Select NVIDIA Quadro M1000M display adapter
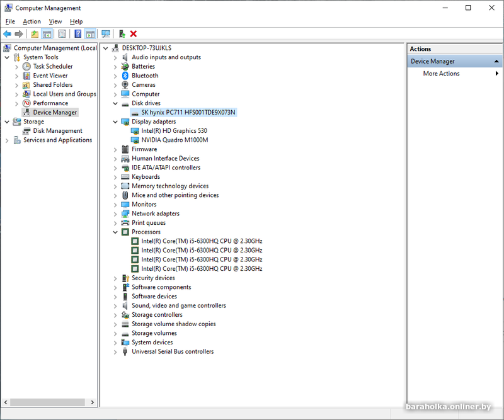Viewport: 504px width, 420px height. 175,140
